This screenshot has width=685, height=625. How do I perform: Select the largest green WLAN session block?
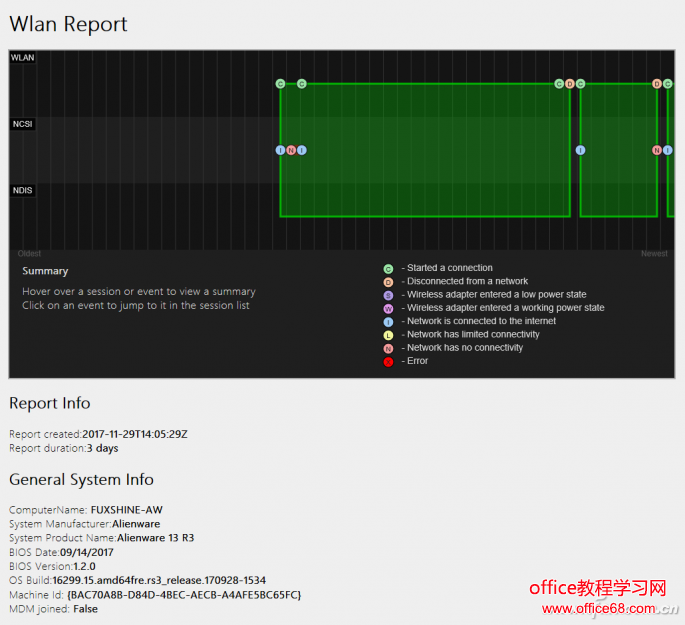coord(425,150)
